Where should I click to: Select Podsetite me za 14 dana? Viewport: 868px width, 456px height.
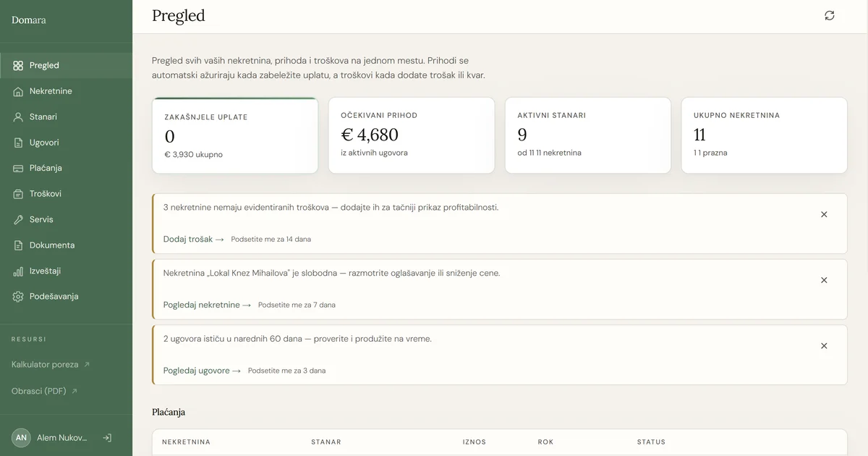(x=271, y=239)
